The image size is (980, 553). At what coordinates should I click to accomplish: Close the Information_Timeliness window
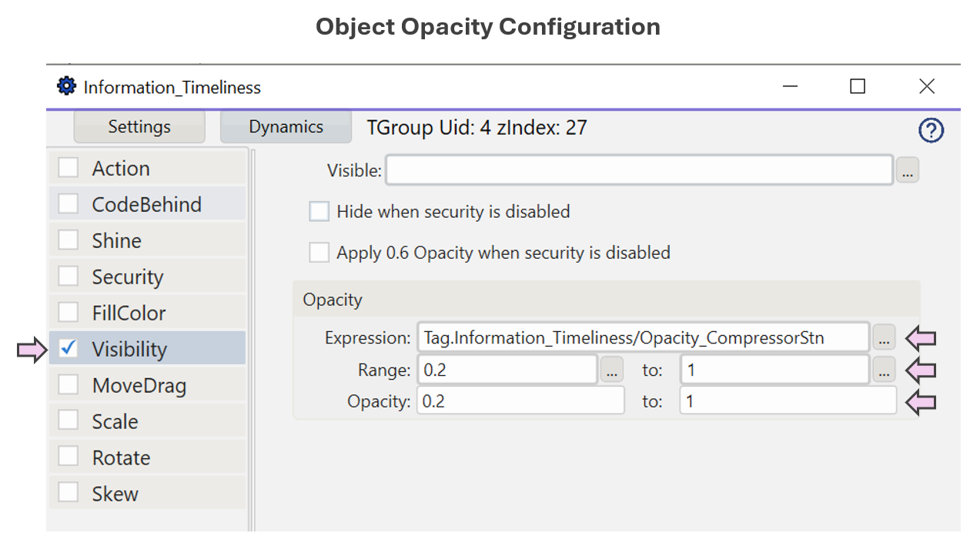(x=926, y=86)
